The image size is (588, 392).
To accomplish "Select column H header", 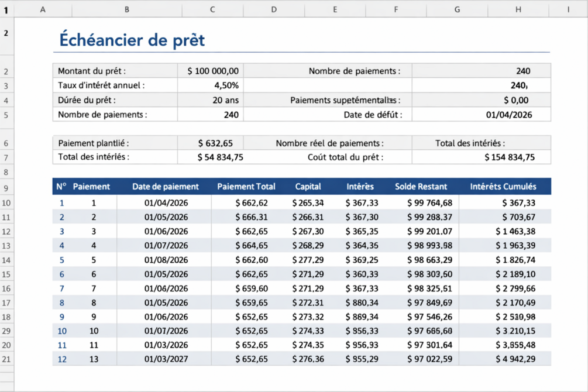I will tap(518, 10).
